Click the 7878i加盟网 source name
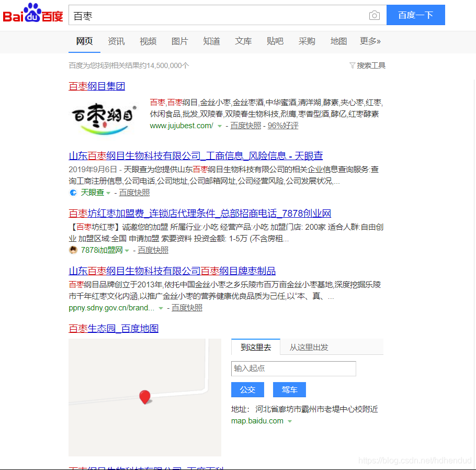The image size is (476, 470). (101, 250)
